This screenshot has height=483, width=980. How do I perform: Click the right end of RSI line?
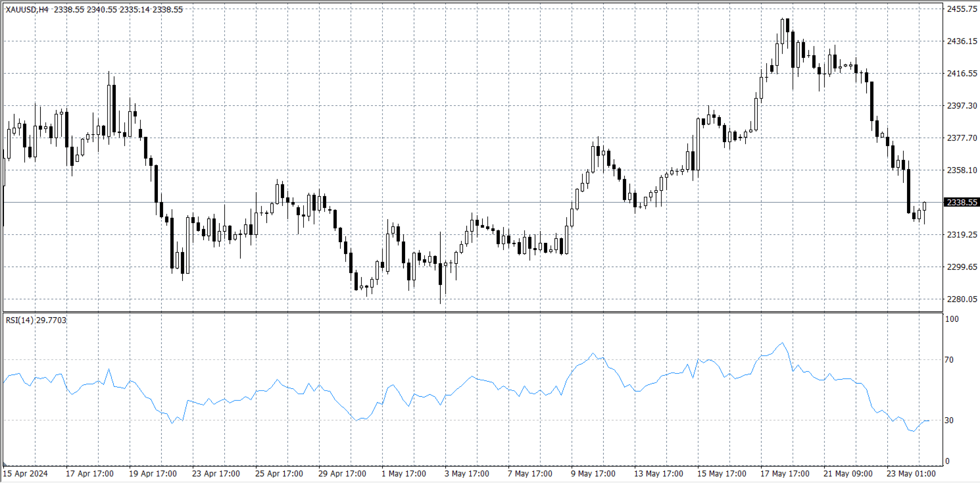click(929, 421)
